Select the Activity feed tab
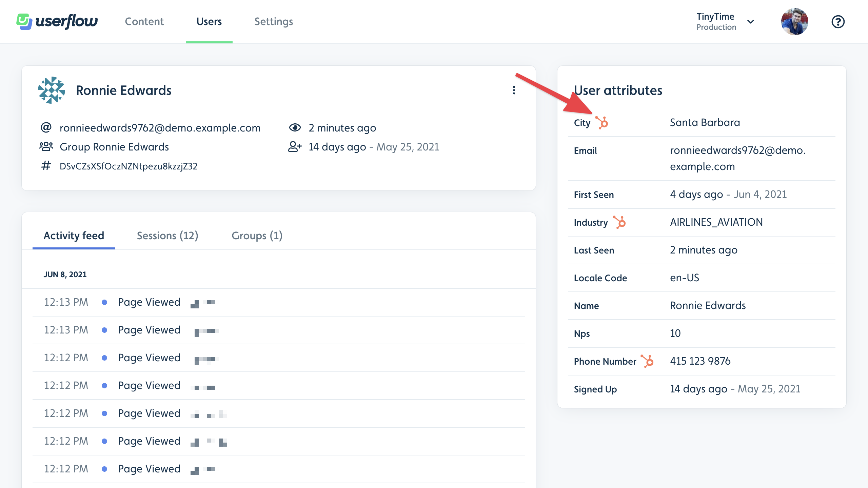This screenshot has width=868, height=488. coord(73,235)
